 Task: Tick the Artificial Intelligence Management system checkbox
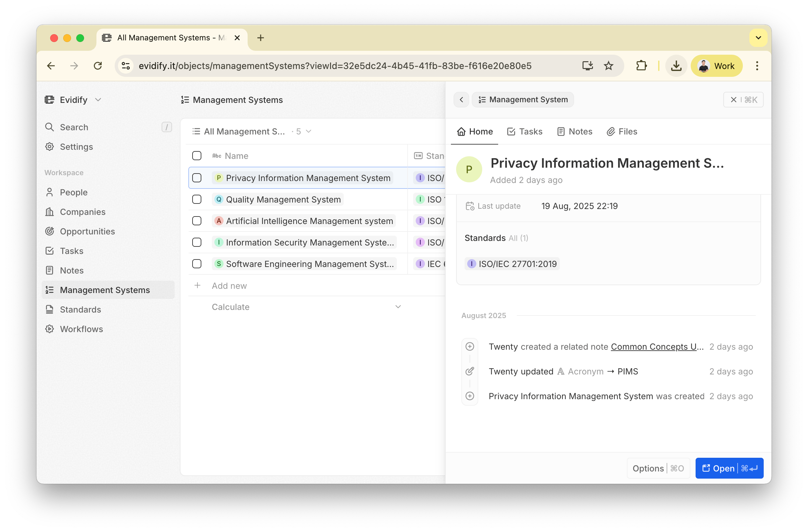pos(197,221)
